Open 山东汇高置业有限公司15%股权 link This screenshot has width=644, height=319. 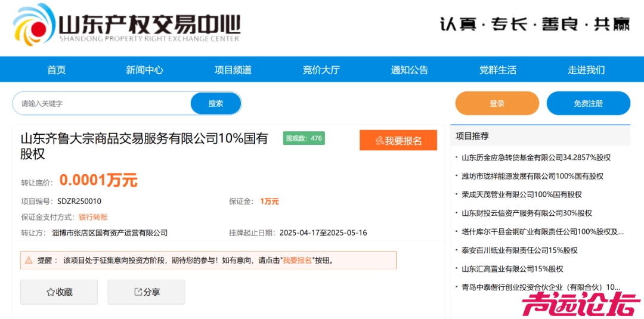click(512, 269)
